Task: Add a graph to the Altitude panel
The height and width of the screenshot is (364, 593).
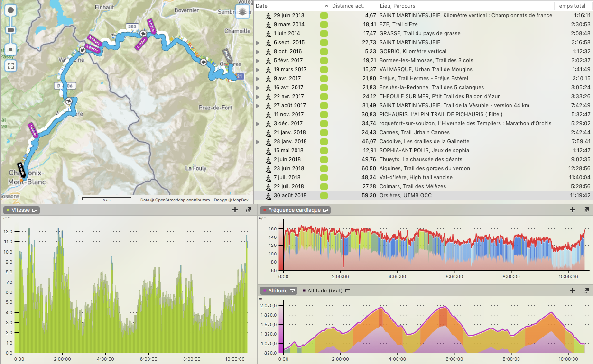Action: pyautogui.click(x=572, y=291)
